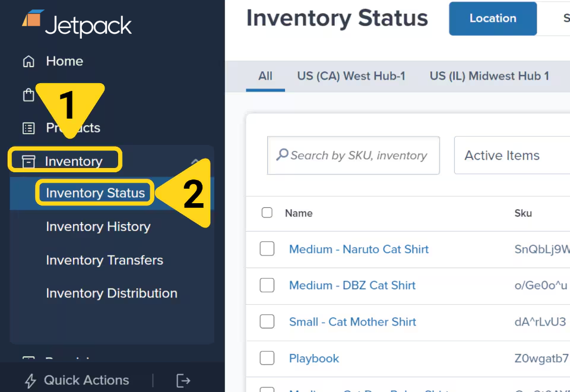Click the Products list icon
The height and width of the screenshot is (392, 570).
click(x=28, y=128)
